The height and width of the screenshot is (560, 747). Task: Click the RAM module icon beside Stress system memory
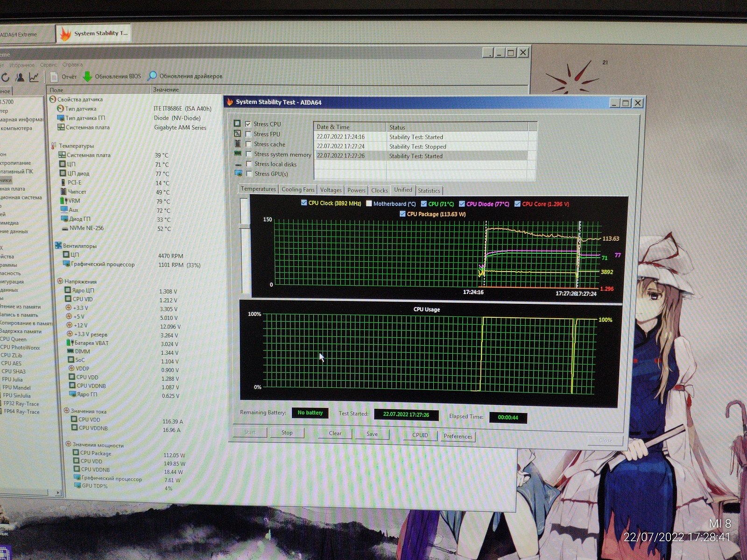pos(238,154)
